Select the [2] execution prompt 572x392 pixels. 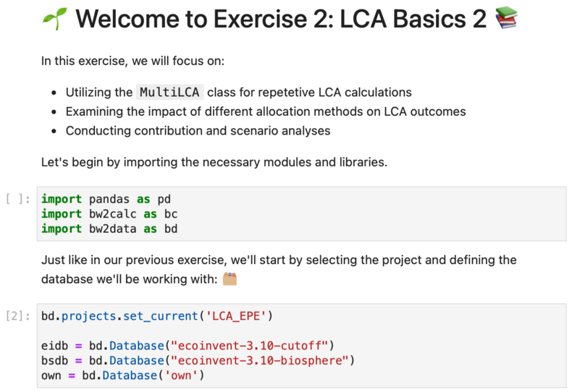[x=18, y=316]
